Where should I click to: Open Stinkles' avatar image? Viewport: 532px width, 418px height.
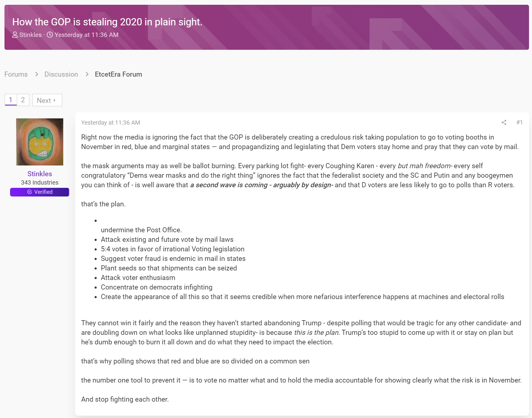point(40,142)
